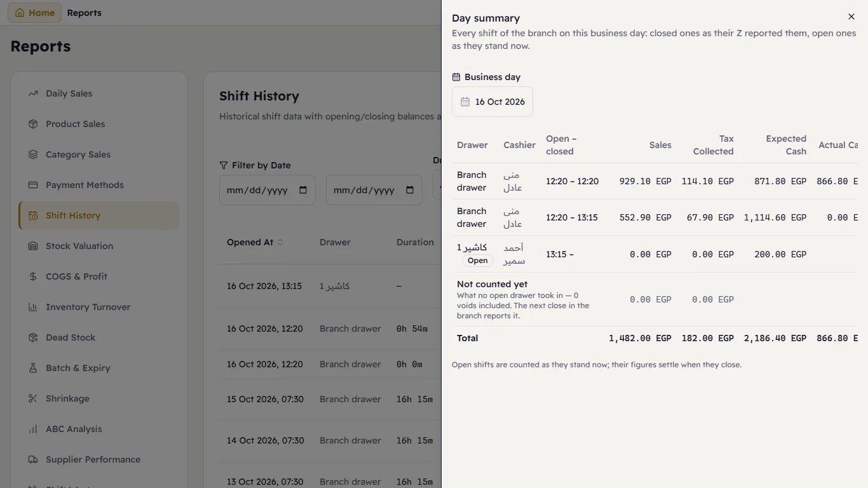Click the Expected Cash column header
868x488 pixels.
786,145
